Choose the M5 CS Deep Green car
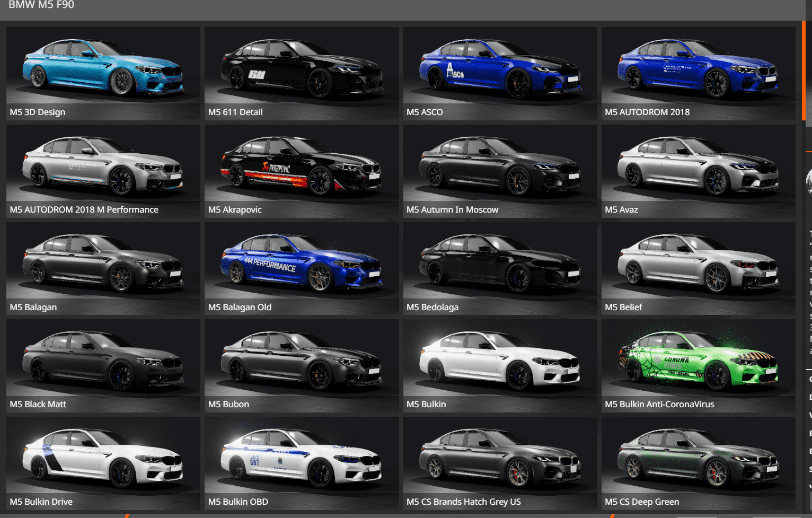This screenshot has width=812, height=518. point(698,463)
